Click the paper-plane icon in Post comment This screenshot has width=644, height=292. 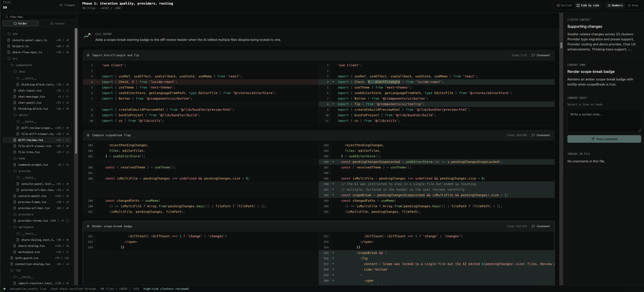pos(593,139)
